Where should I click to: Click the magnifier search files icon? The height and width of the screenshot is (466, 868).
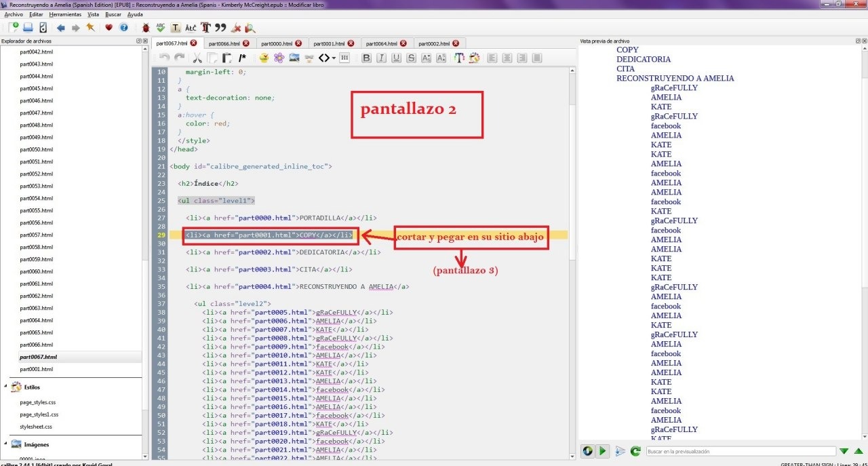point(250,28)
